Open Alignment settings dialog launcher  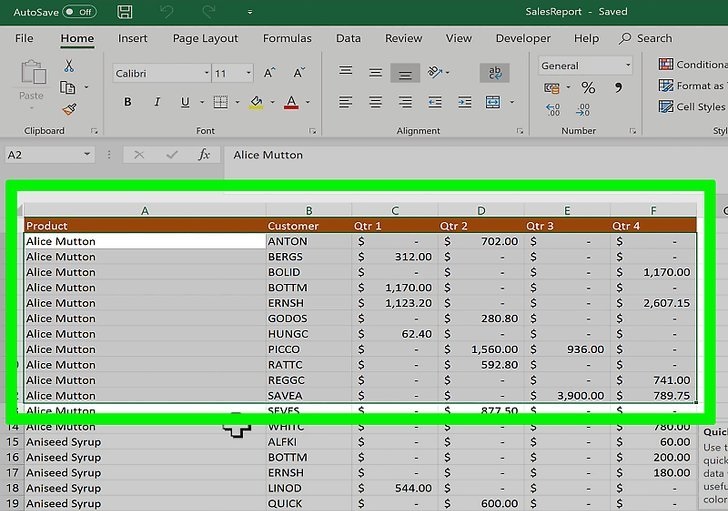(520, 131)
